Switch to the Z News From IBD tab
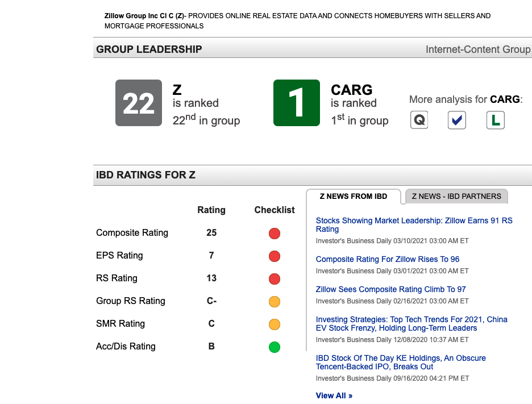 pyautogui.click(x=353, y=197)
